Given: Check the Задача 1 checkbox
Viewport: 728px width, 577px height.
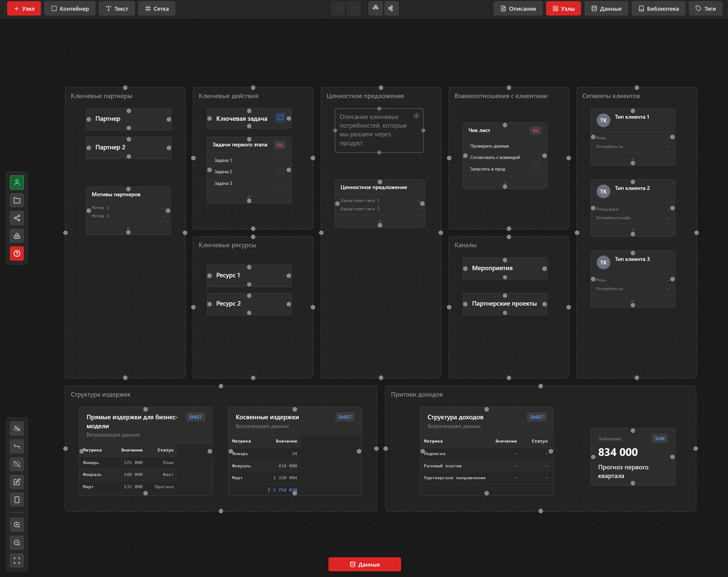Looking at the screenshot, I should click(x=280, y=160).
